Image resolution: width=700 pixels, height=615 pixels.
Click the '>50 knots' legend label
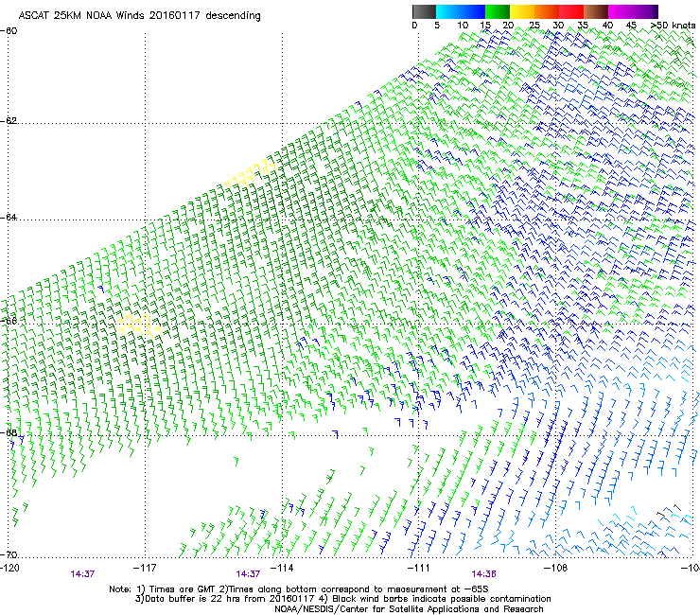tap(673, 26)
